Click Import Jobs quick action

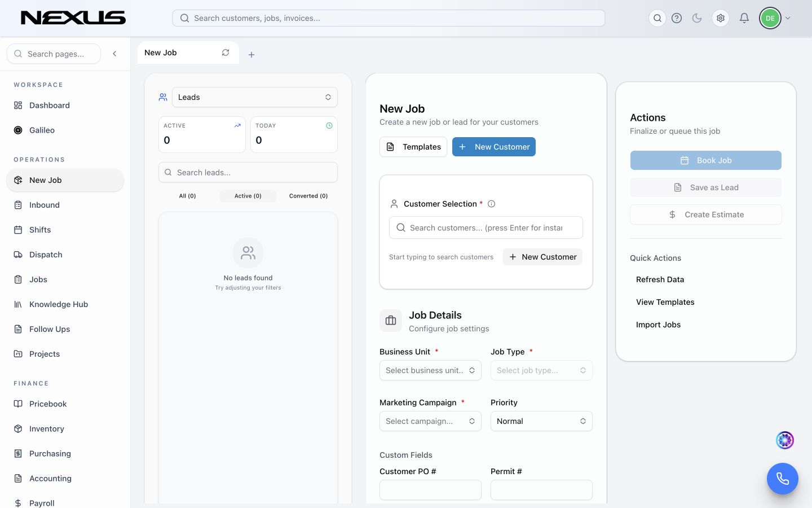[658, 325]
